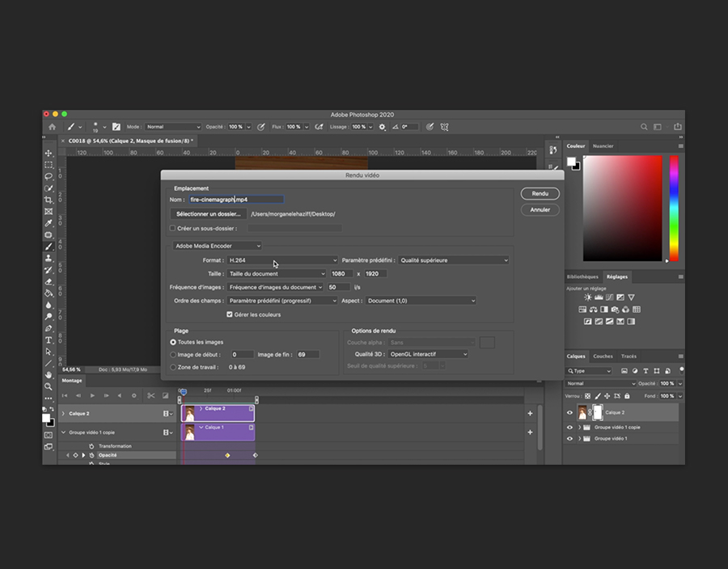Select the Eraser tool

point(49,281)
